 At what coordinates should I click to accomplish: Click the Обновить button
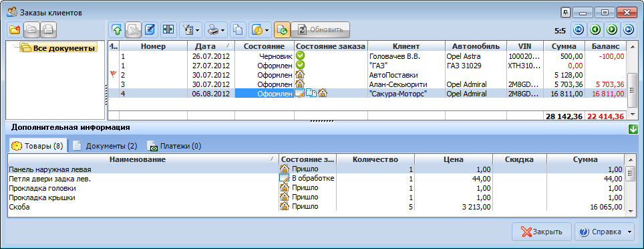point(321,29)
